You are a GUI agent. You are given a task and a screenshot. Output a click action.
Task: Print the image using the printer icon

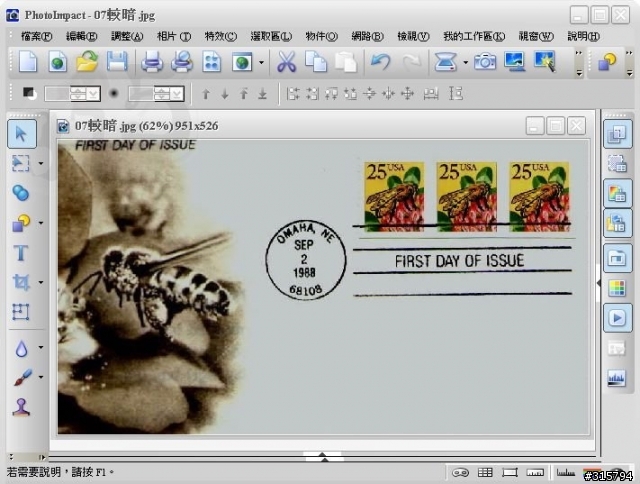coord(152,62)
